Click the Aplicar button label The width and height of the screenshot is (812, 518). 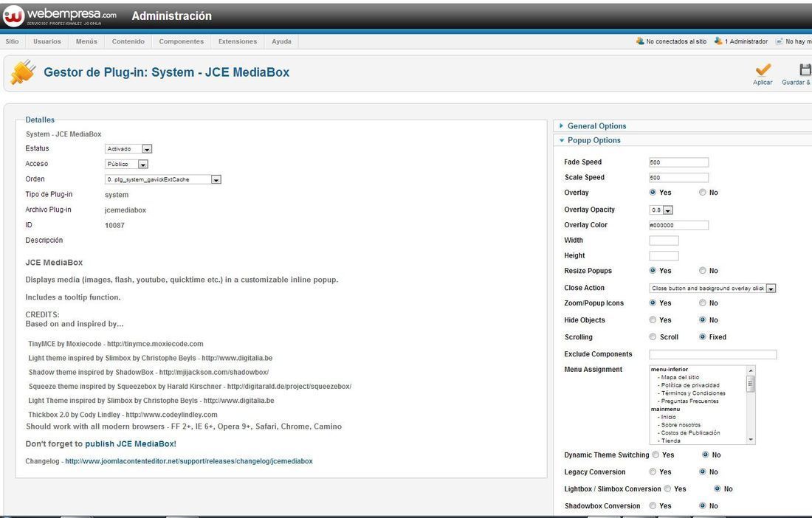click(x=763, y=83)
